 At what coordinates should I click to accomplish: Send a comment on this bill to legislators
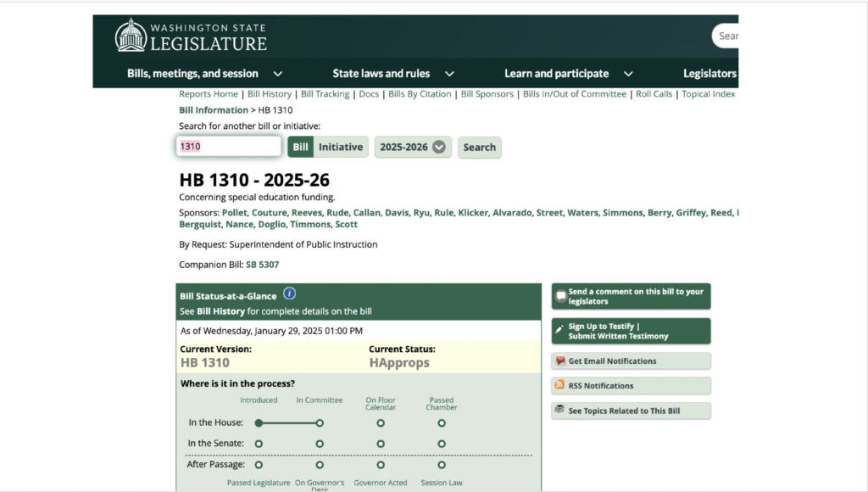point(631,296)
